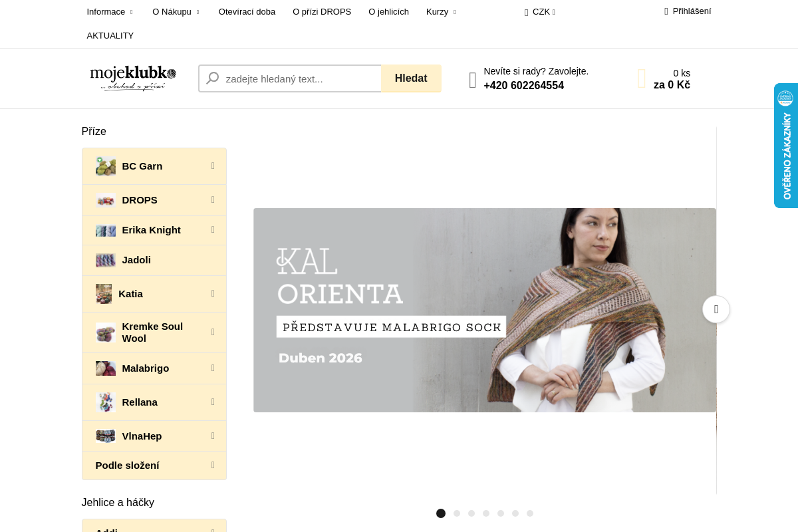The image size is (798, 532).
Task: Click the mojeklubko logo
Action: tap(133, 78)
